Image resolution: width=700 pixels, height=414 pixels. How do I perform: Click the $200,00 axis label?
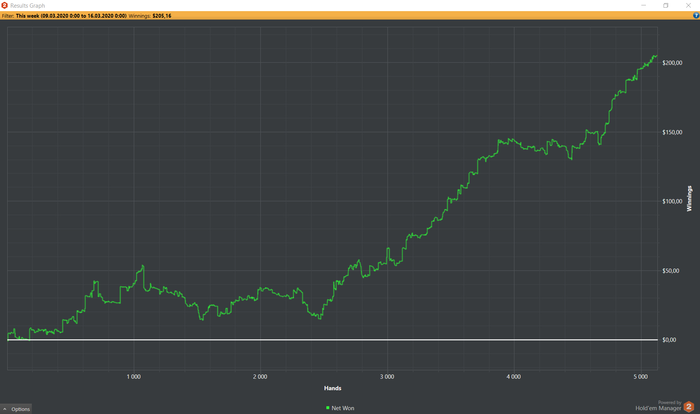[x=672, y=63]
